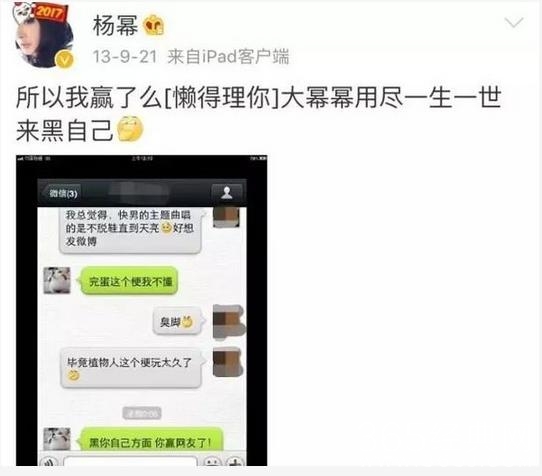
Task: Tap the 毕竟植物人这个梗玩太久了 message bubble
Action: [x=132, y=368]
